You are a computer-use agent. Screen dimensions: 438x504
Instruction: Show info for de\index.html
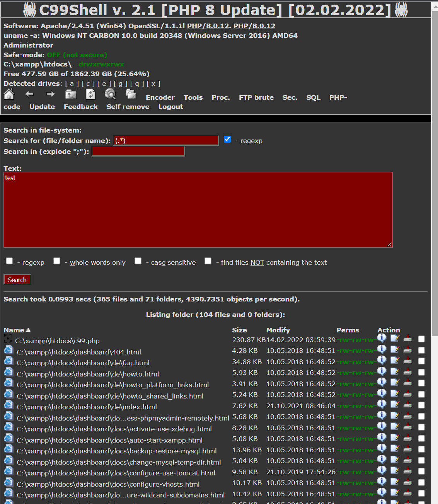pos(382,404)
